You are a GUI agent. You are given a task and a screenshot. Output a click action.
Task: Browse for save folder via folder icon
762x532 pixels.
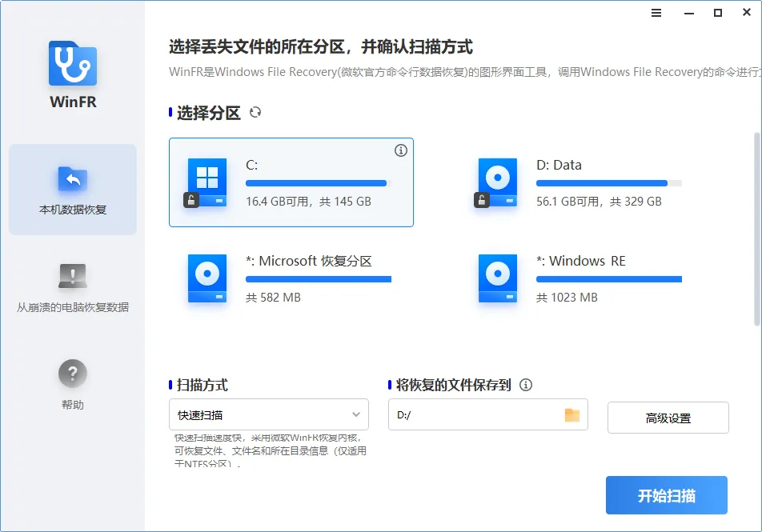[x=572, y=415]
